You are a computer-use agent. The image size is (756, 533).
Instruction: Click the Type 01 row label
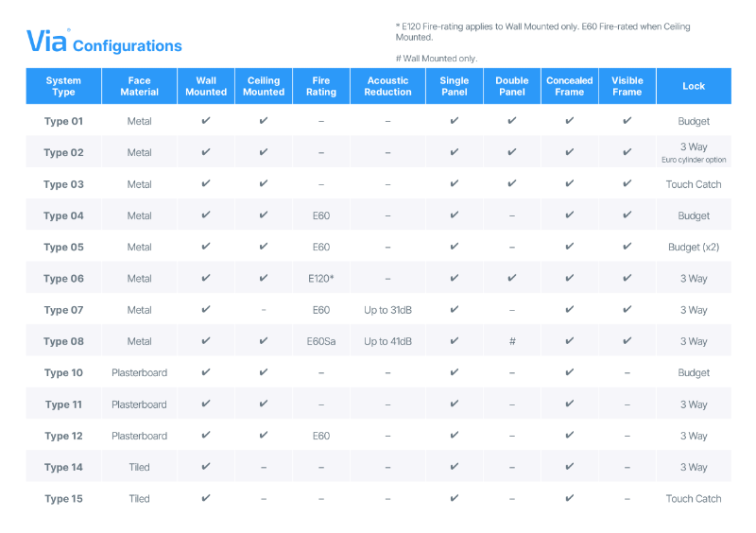coord(63,121)
